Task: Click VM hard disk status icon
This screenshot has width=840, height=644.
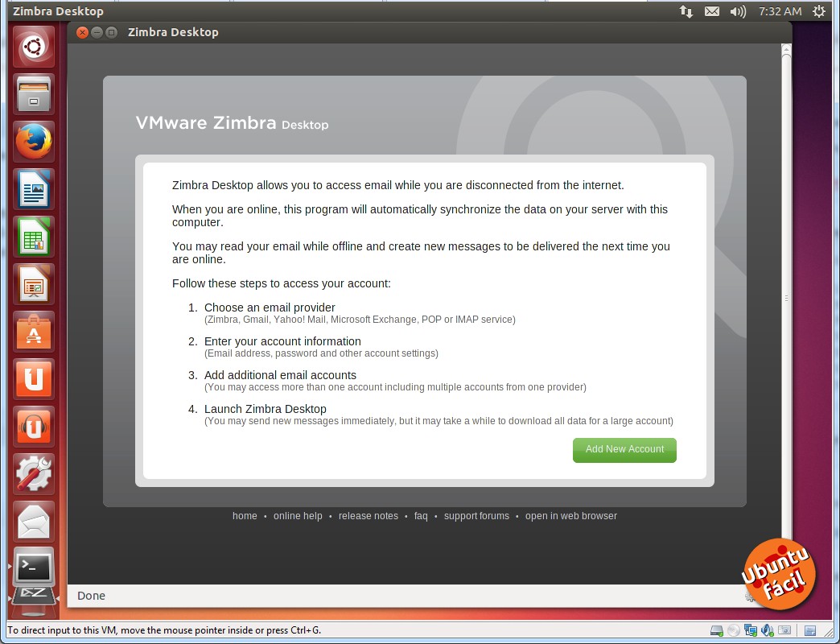Action: pyautogui.click(x=716, y=630)
